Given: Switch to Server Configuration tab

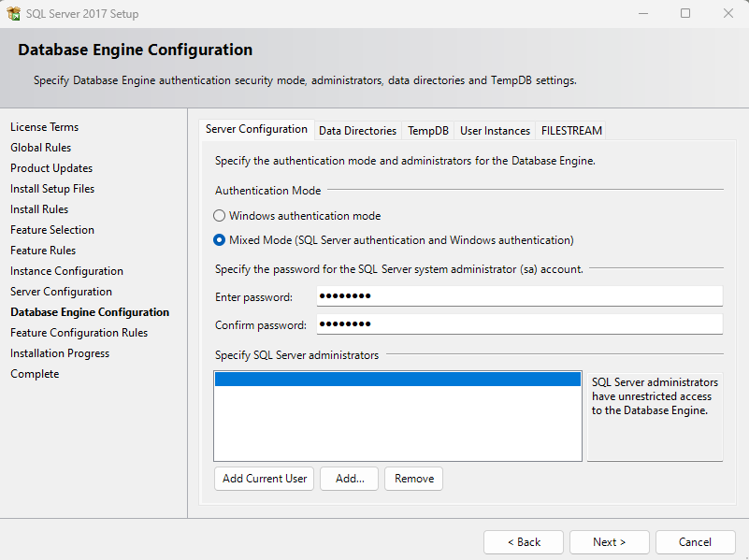Looking at the screenshot, I should pos(256,129).
